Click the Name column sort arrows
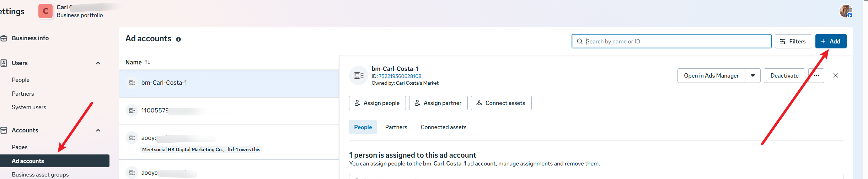 pos(148,62)
